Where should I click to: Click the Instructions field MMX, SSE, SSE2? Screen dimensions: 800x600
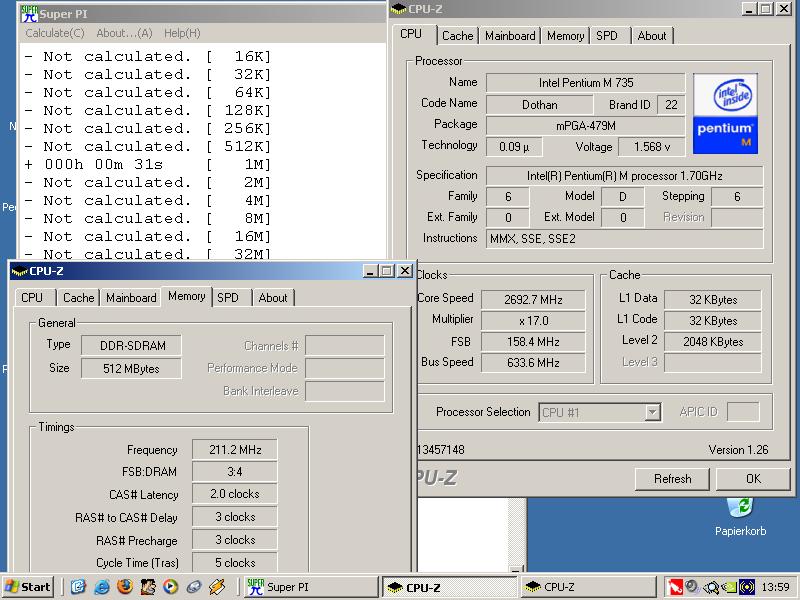tap(624, 238)
